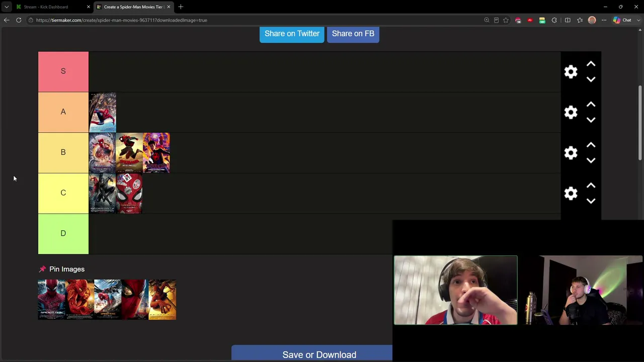The height and width of the screenshot is (362, 644).
Task: Expand the Chat dropdown arrow
Action: tap(639, 20)
